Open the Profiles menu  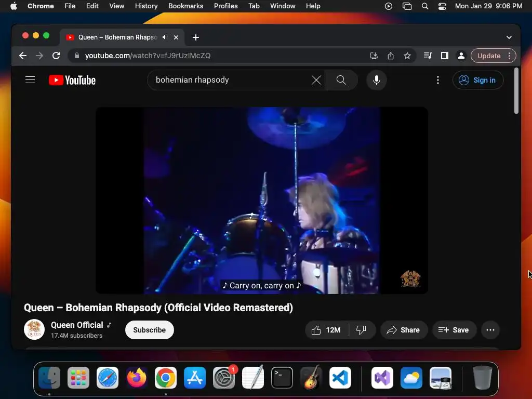pyautogui.click(x=225, y=6)
